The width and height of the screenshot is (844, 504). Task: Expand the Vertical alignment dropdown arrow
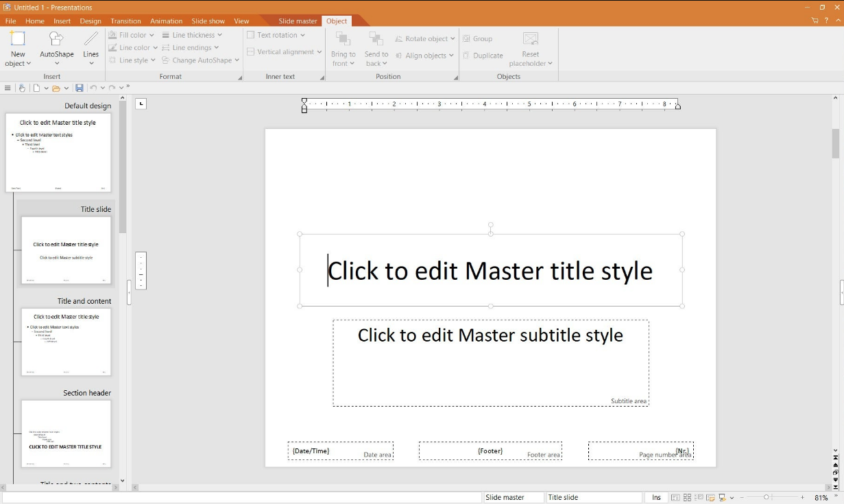319,52
